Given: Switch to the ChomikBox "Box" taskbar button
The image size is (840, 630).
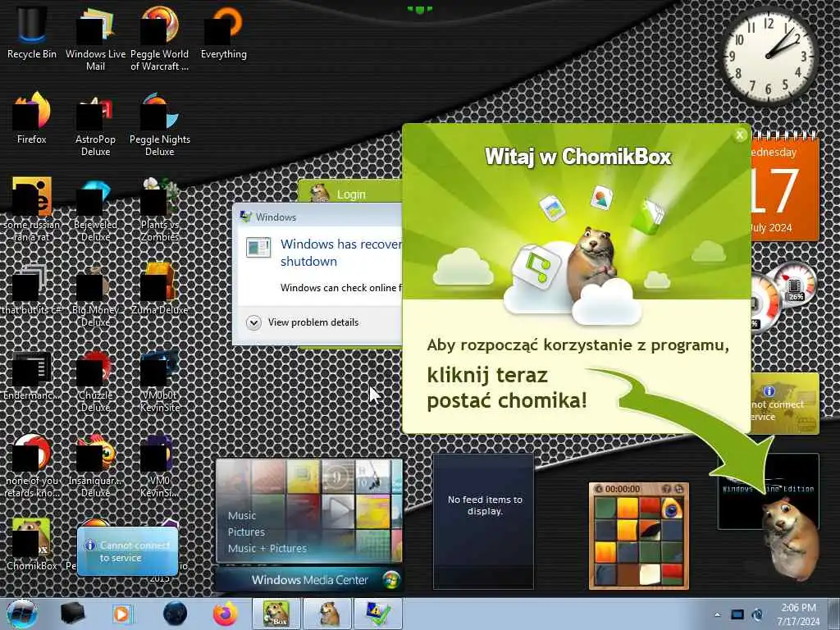Looking at the screenshot, I should pyautogui.click(x=276, y=614).
